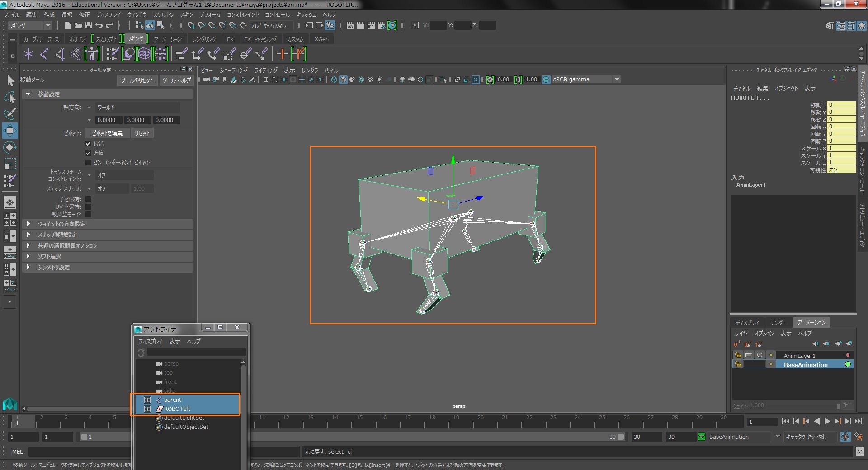
Task: Expand the parent node in Outliner
Action: pyautogui.click(x=147, y=399)
